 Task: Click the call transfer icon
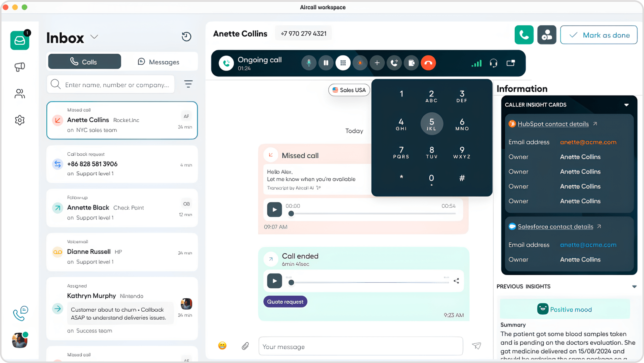(x=394, y=63)
